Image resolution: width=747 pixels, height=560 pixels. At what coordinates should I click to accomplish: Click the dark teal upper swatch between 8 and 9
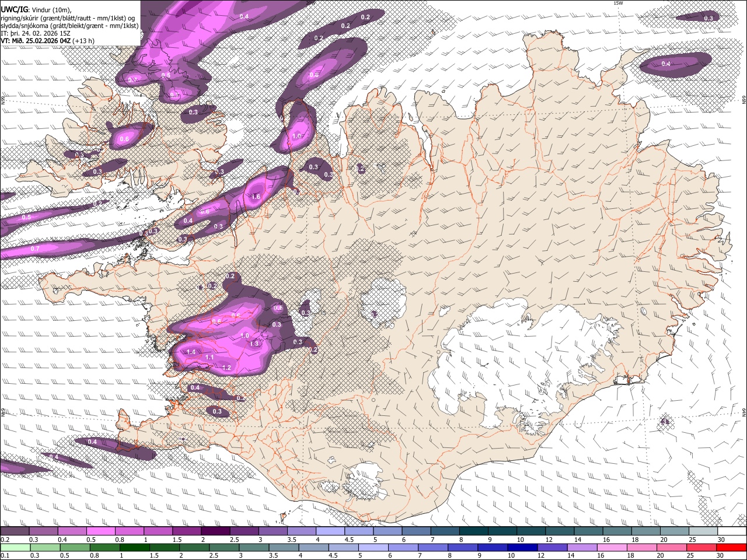pyautogui.click(x=473, y=531)
